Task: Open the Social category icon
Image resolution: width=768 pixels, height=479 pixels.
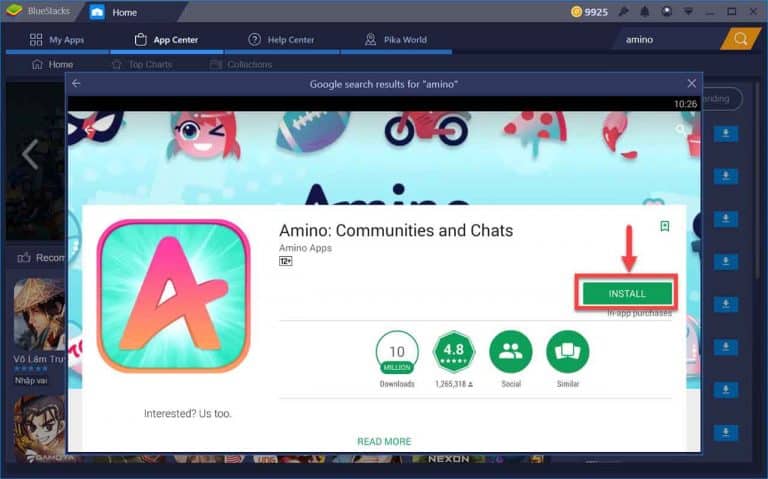Action: tap(510, 352)
